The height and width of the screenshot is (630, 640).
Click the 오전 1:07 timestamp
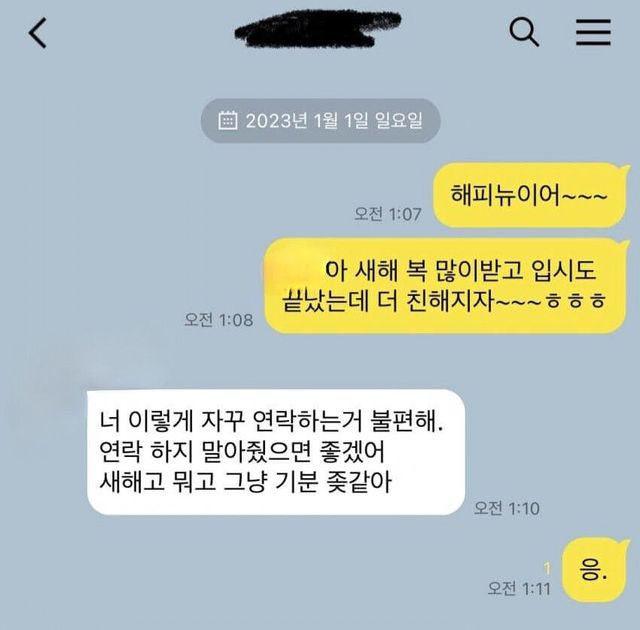click(x=388, y=214)
